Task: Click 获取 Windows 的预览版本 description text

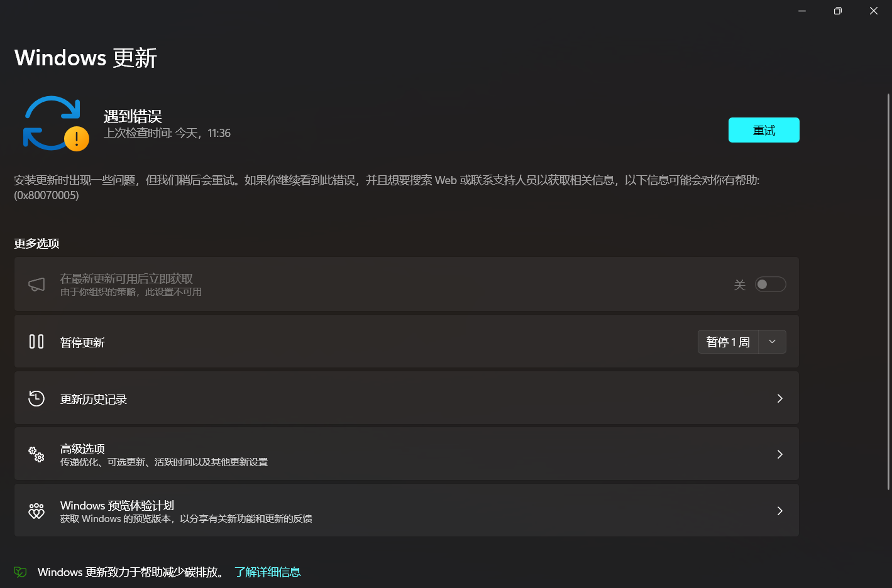Action: click(186, 519)
